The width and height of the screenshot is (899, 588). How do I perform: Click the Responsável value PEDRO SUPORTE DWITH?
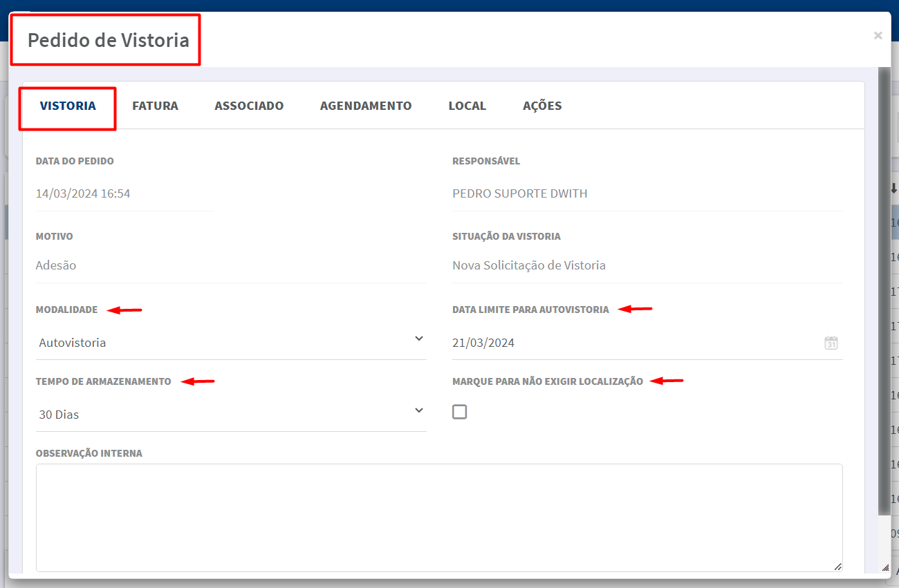click(x=520, y=193)
